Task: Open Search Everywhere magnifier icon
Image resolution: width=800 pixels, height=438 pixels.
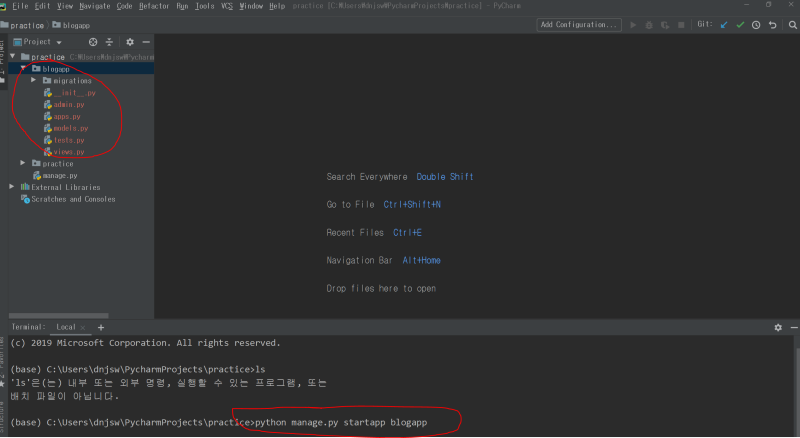Action: pyautogui.click(x=792, y=25)
